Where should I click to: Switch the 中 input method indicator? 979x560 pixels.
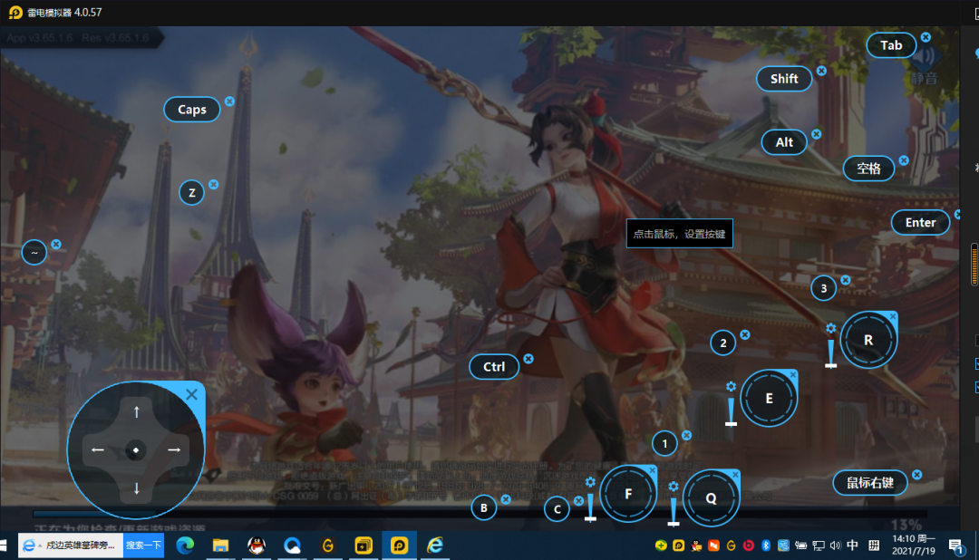point(852,546)
